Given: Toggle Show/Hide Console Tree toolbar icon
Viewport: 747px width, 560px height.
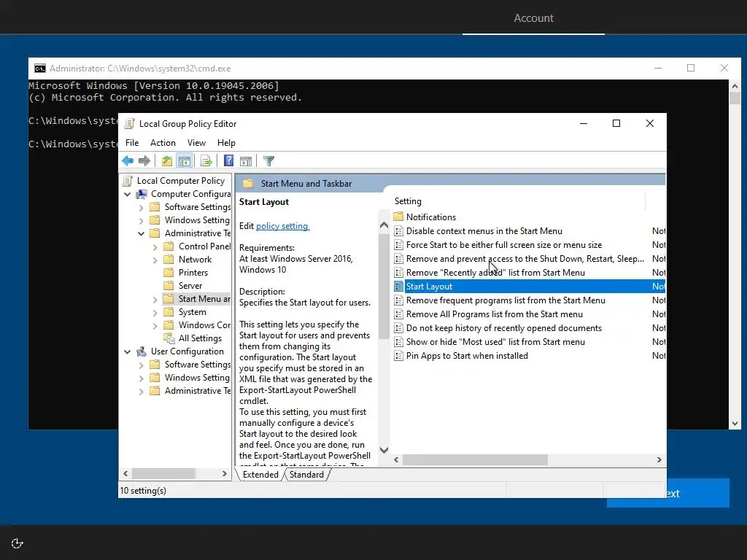Looking at the screenshot, I should [185, 161].
